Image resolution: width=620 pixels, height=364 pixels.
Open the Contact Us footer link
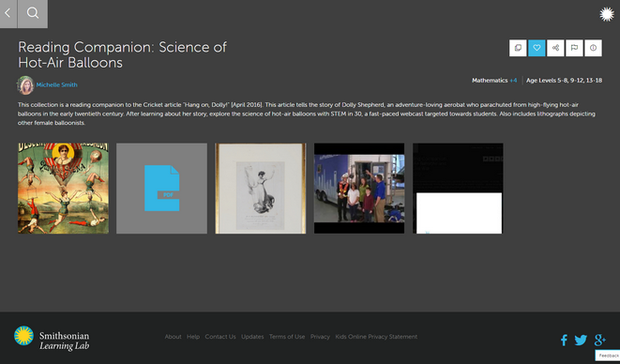(x=220, y=337)
